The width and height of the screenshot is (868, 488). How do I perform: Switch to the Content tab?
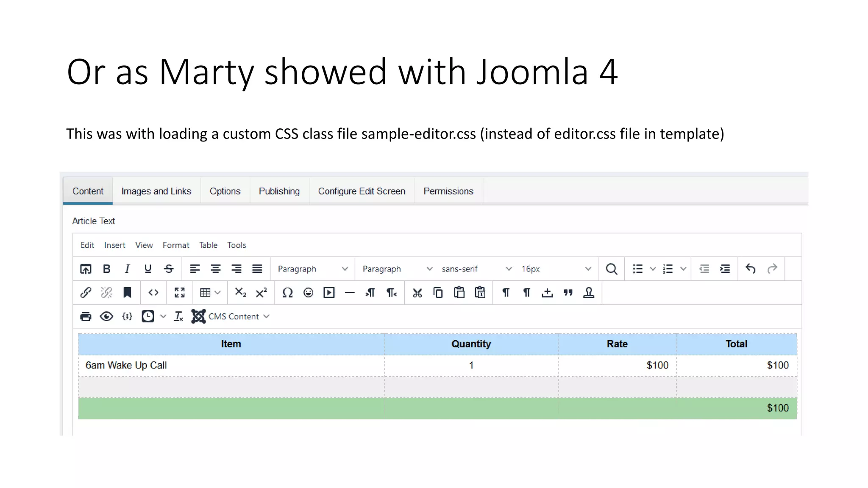(x=88, y=191)
